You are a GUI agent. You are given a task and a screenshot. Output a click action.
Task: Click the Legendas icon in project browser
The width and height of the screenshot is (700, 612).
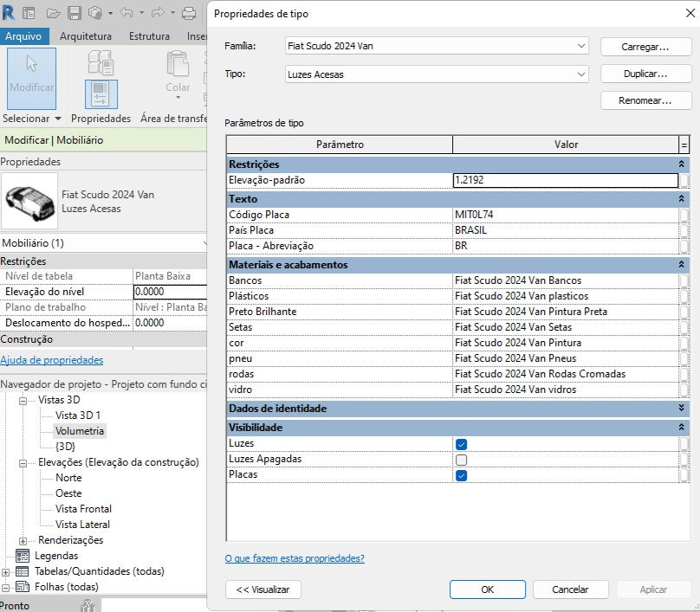(x=23, y=556)
